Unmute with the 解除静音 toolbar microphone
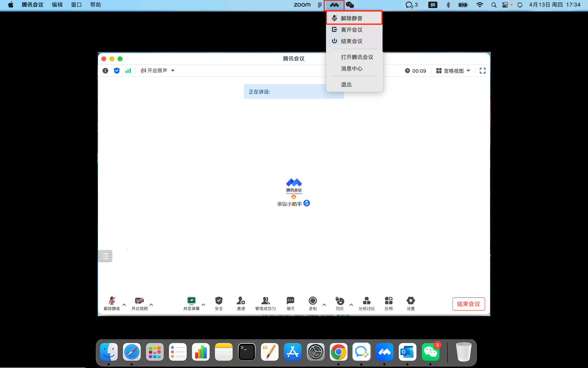This screenshot has width=588, height=368. (x=112, y=304)
